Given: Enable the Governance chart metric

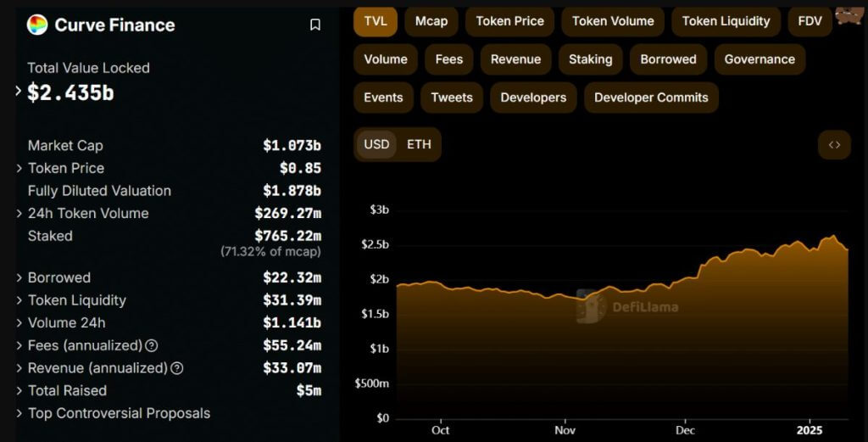Looking at the screenshot, I should tap(759, 59).
